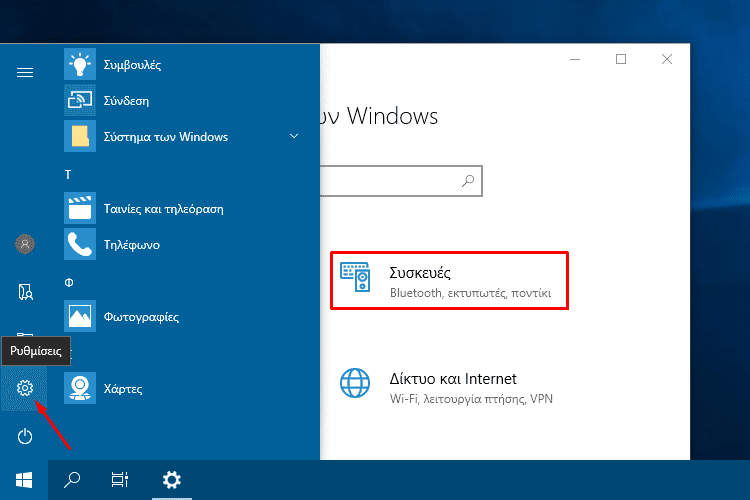Viewport: 750px width, 500px height.
Task: Open the taskbar search magnifier
Action: (x=72, y=480)
